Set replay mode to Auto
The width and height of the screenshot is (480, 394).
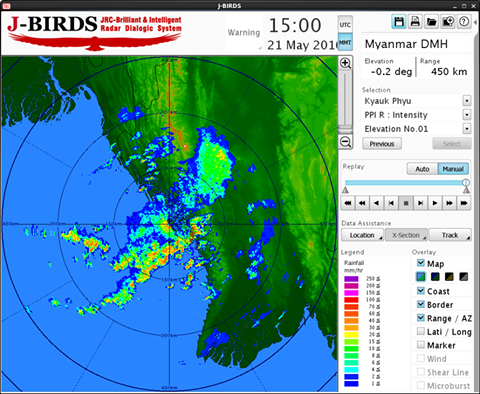(422, 169)
